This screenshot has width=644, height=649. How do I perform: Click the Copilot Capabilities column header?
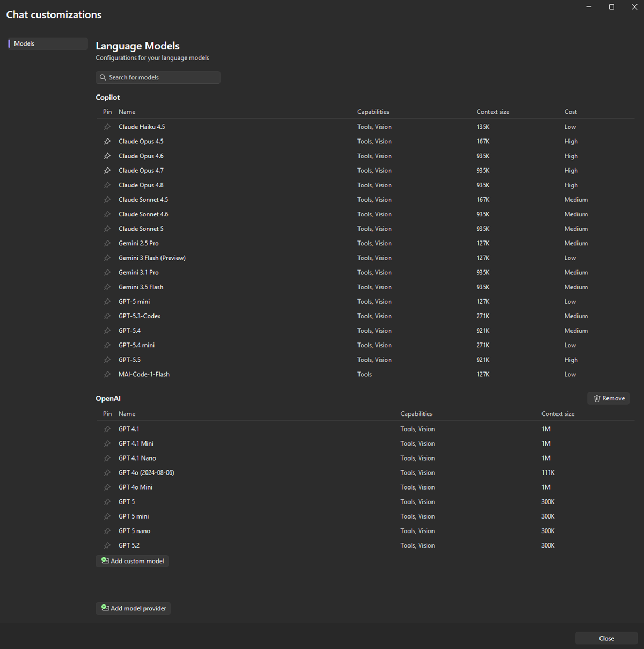pos(373,112)
